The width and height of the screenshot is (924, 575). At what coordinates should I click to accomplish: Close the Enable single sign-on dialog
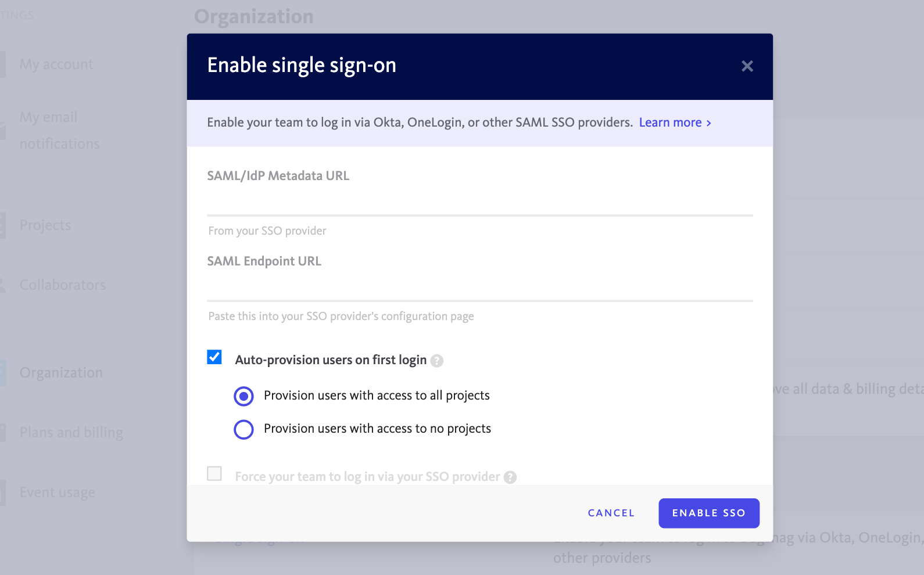747,66
